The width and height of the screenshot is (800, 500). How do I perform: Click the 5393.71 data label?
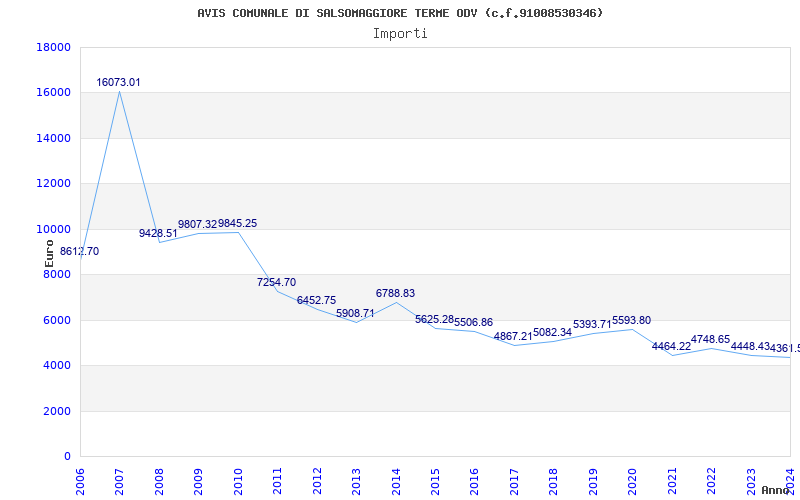(x=592, y=324)
